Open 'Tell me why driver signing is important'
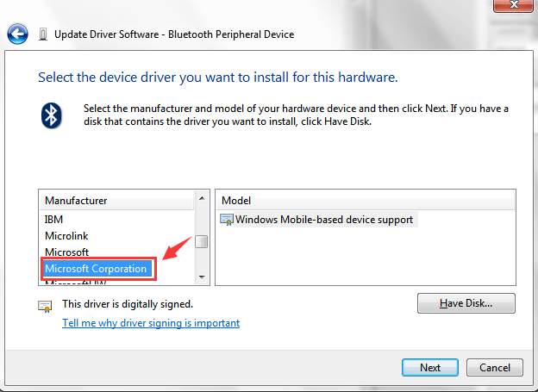Screen dimensions: 538x392 [151, 323]
